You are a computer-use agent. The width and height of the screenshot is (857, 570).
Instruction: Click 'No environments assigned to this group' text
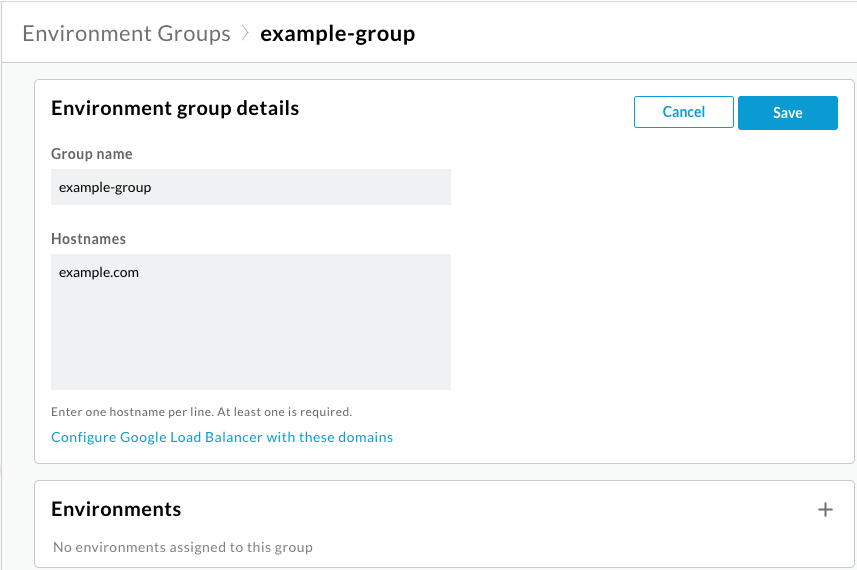click(182, 547)
